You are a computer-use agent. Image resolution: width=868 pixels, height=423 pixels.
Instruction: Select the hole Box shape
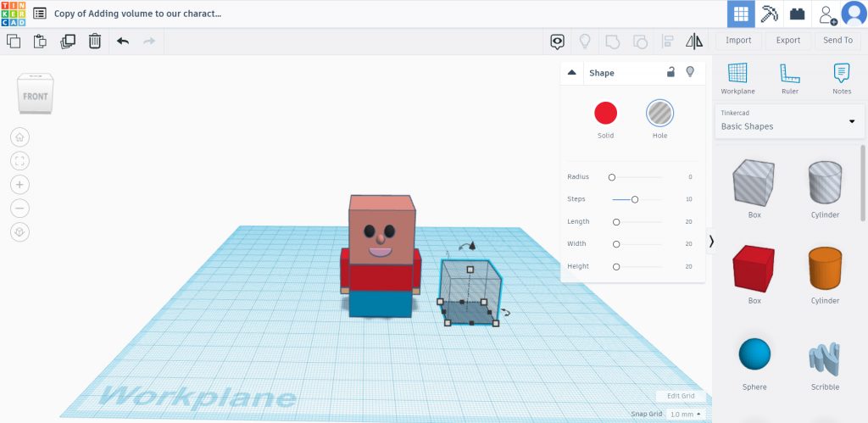click(754, 183)
